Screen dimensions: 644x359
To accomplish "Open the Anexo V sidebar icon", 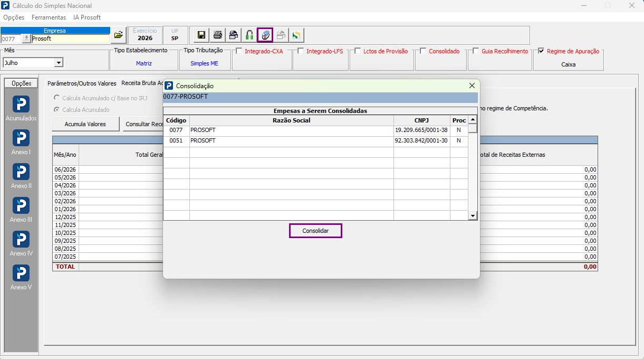I will pyautogui.click(x=21, y=277).
